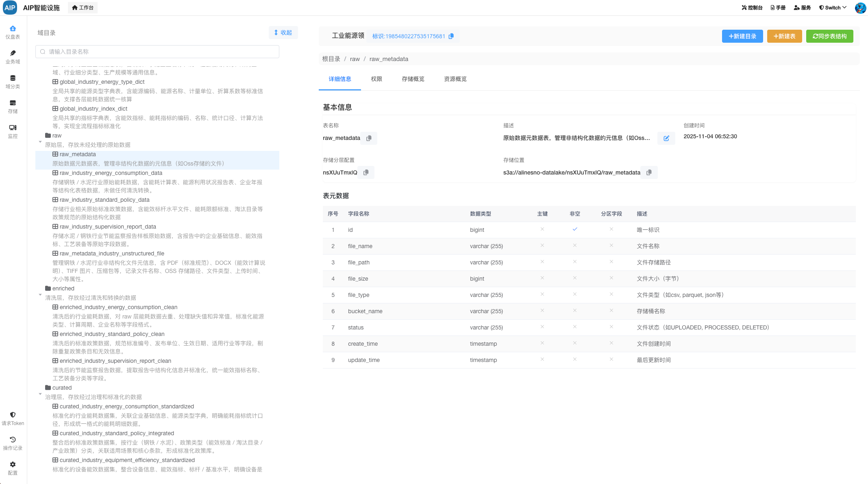Open the Switch dropdown in header

(833, 8)
